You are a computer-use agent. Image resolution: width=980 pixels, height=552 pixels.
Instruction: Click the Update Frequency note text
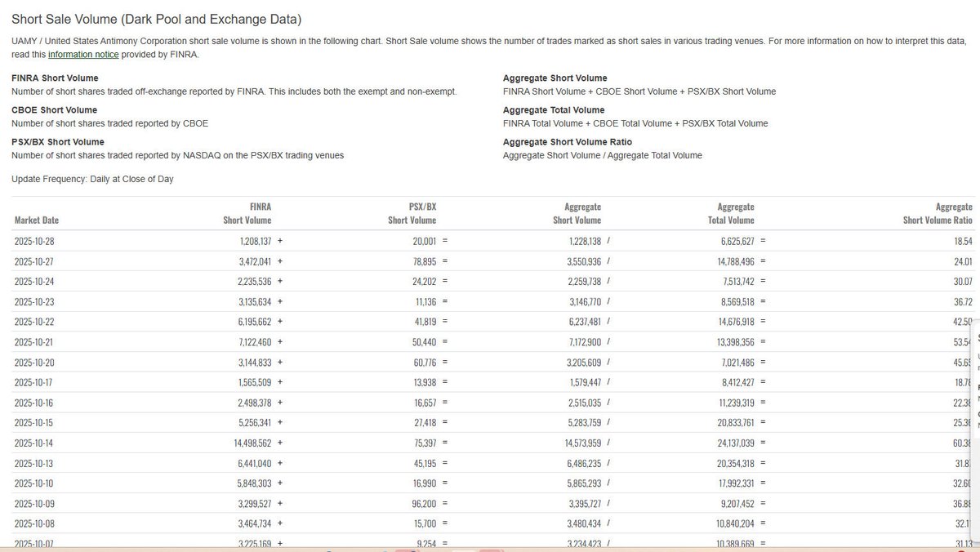(x=92, y=179)
